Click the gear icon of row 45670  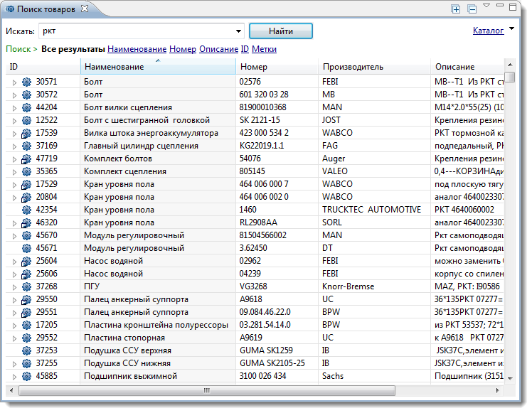26,236
